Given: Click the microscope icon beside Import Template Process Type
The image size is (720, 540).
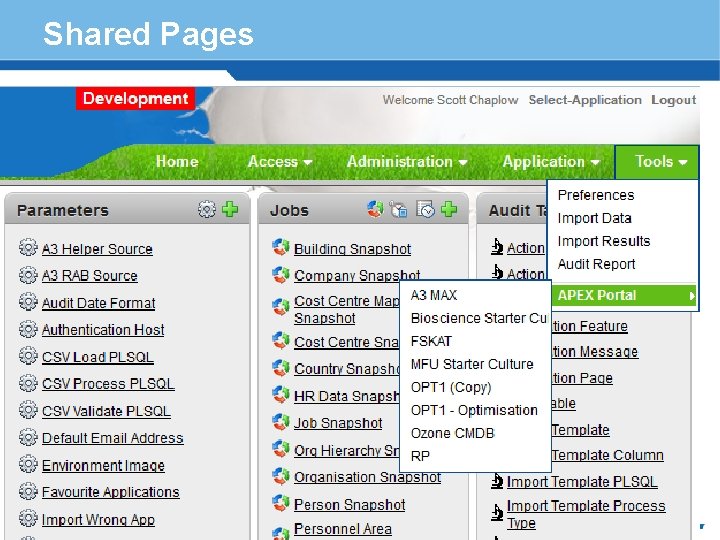Looking at the screenshot, I should [497, 512].
